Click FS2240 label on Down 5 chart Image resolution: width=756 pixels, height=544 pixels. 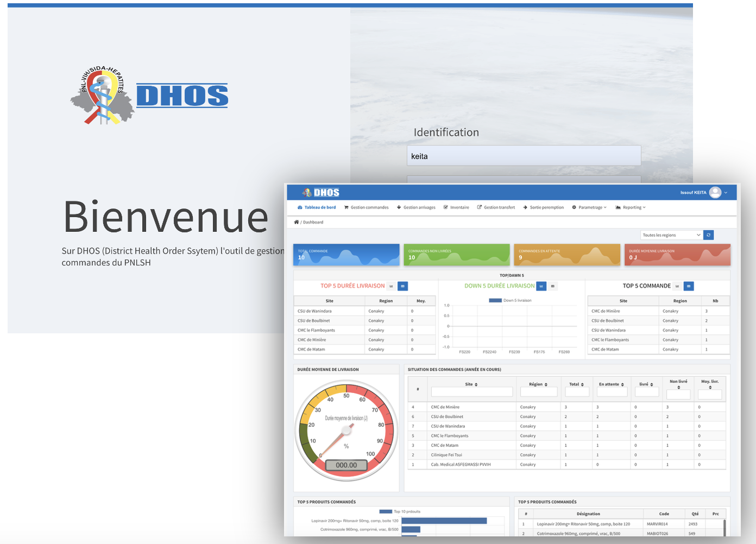(489, 352)
